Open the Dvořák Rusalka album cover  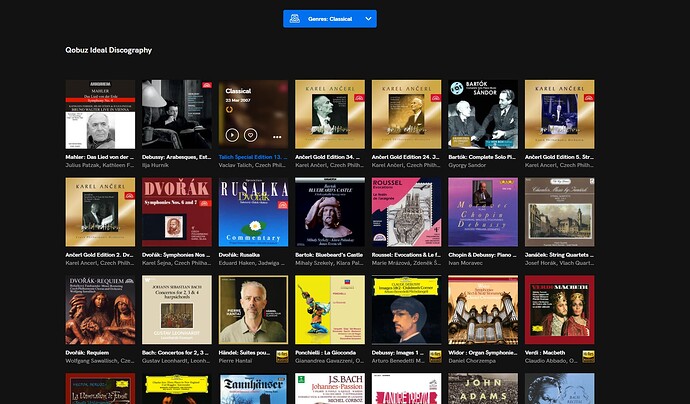(x=253, y=212)
